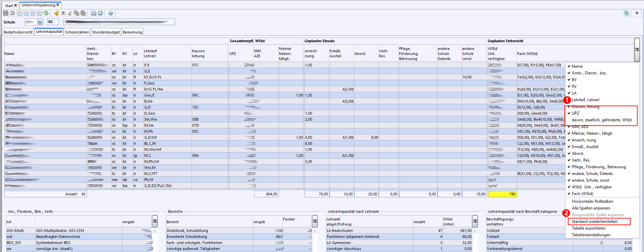The image size is (644, 252).
Task: Open column chooser icon of Lehrerkapazität nach Lehramt table
Action: [475, 221]
